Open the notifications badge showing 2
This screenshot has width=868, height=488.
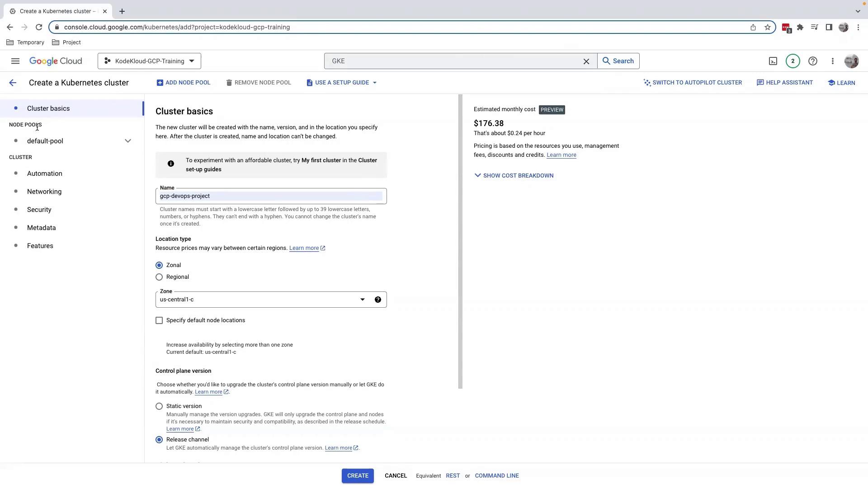[793, 61]
